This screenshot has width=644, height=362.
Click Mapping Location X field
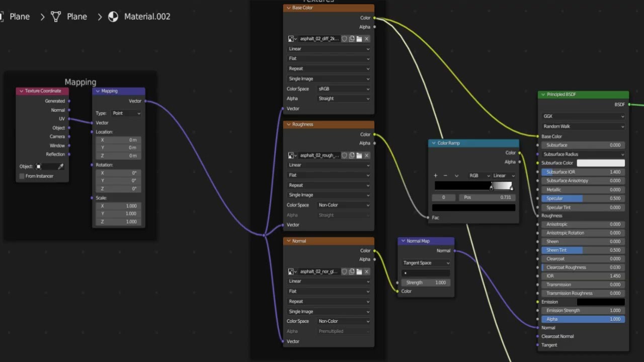[118, 140]
